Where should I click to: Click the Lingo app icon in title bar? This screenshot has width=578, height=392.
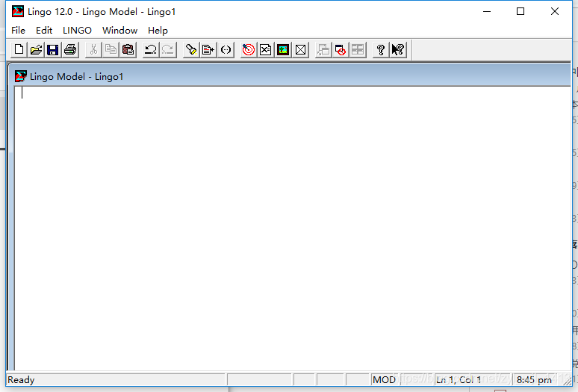click(x=18, y=11)
